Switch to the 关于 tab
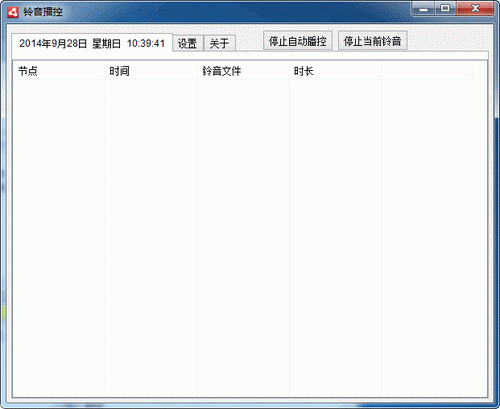 (x=220, y=43)
